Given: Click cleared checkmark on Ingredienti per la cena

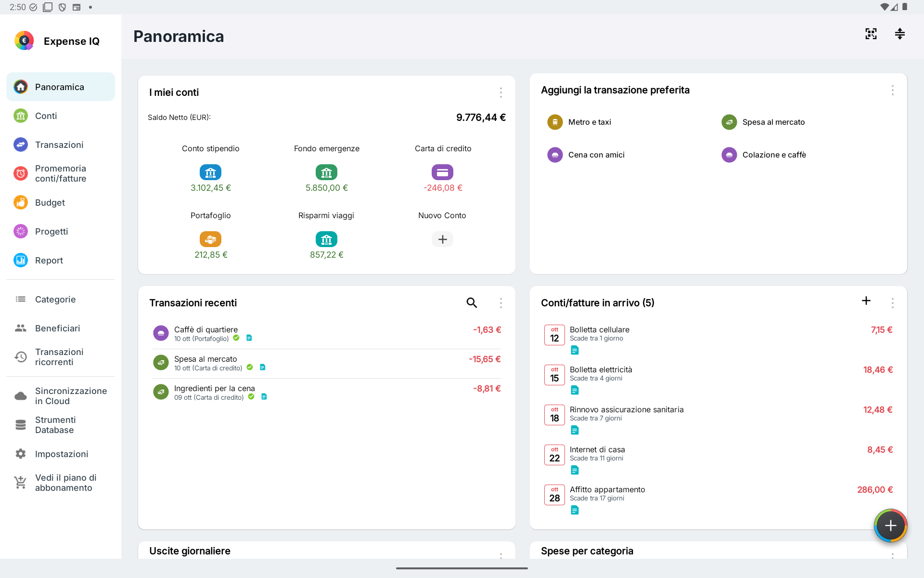Looking at the screenshot, I should pyautogui.click(x=251, y=397).
